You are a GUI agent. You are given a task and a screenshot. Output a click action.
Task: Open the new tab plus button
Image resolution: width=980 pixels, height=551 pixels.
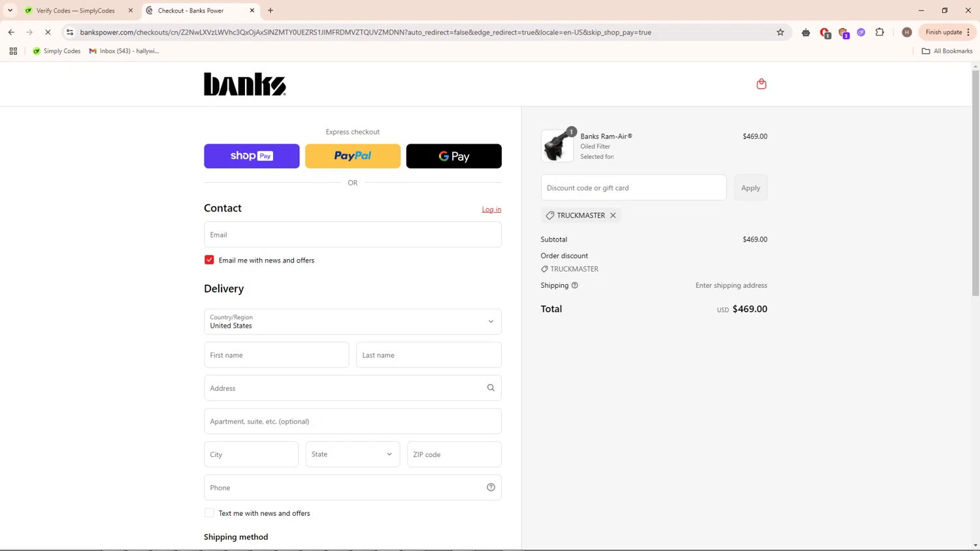pos(270,10)
